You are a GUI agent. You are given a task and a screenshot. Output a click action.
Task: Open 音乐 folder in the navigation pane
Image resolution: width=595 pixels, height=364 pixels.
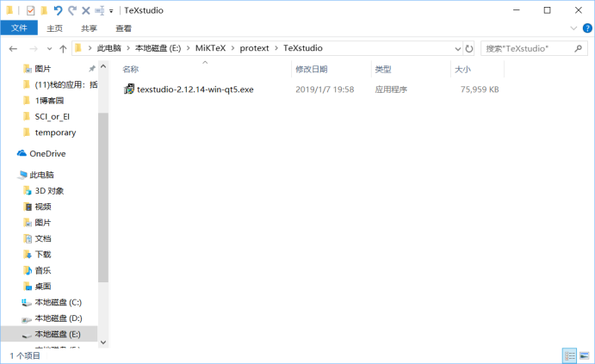pos(43,270)
